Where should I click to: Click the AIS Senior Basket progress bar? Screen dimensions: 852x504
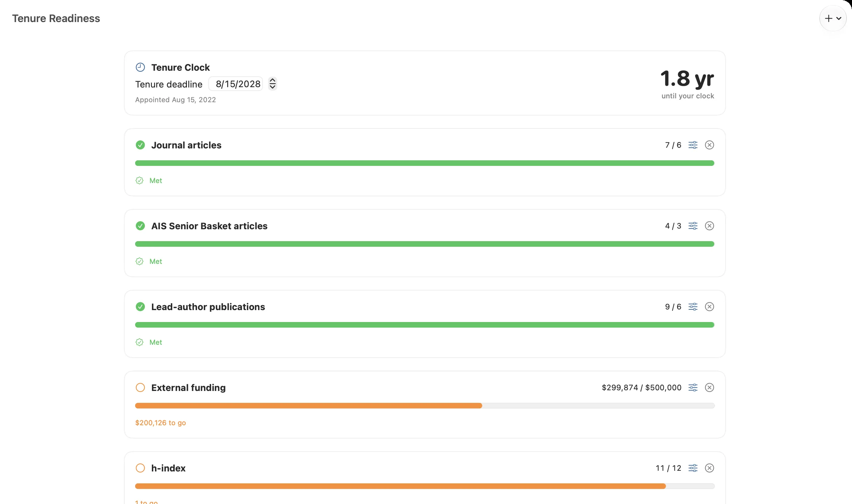(x=425, y=244)
